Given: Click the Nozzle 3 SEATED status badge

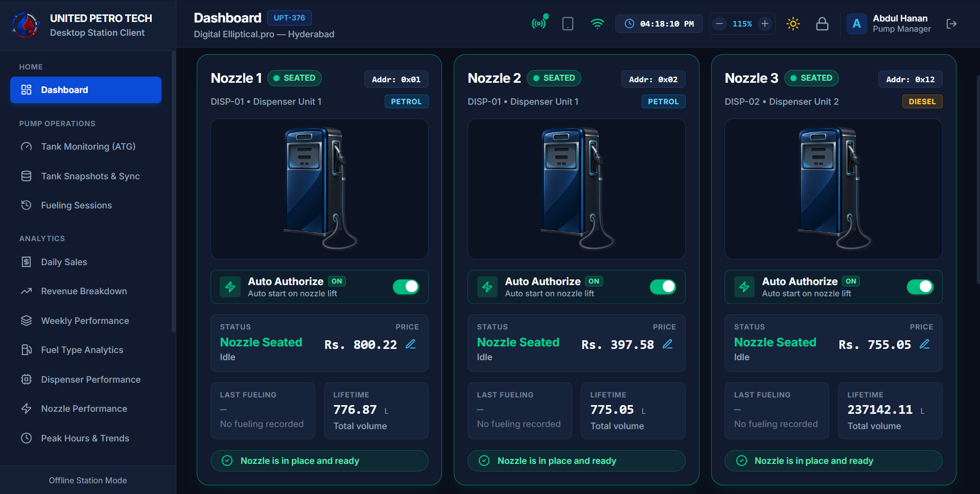Looking at the screenshot, I should (x=811, y=78).
